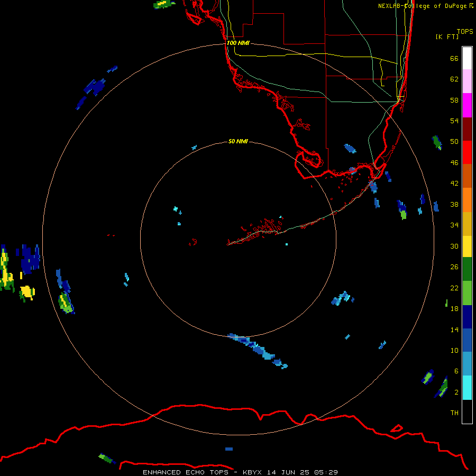The height and width of the screenshot is (476, 476).
Task: Select the bright red legend band
Action: pyautogui.click(x=467, y=152)
